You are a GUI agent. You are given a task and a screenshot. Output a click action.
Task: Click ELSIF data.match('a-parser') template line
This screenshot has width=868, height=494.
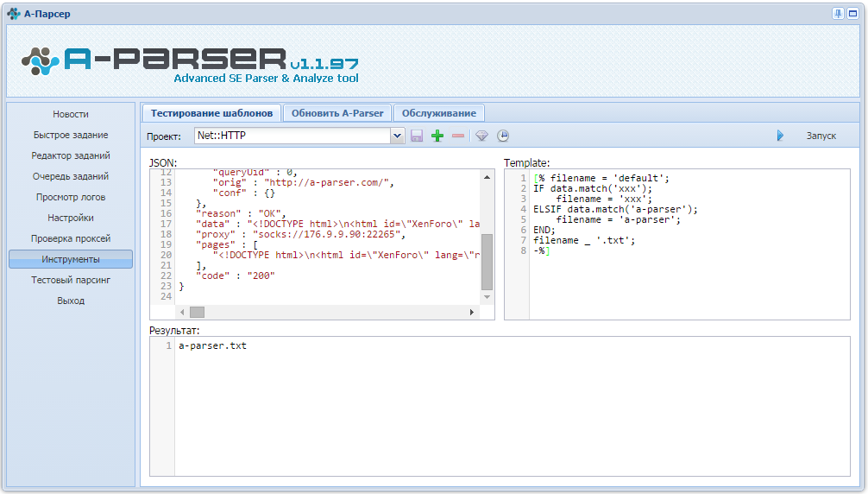tap(615, 209)
